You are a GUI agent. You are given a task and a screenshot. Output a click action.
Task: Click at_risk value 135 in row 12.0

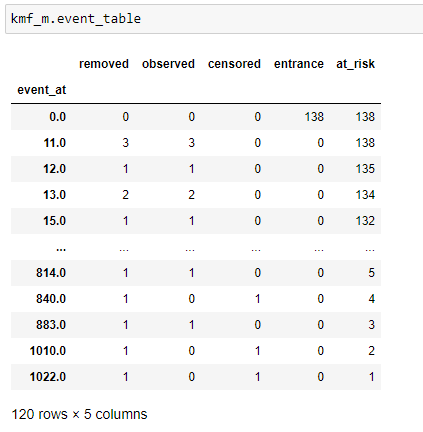(365, 169)
